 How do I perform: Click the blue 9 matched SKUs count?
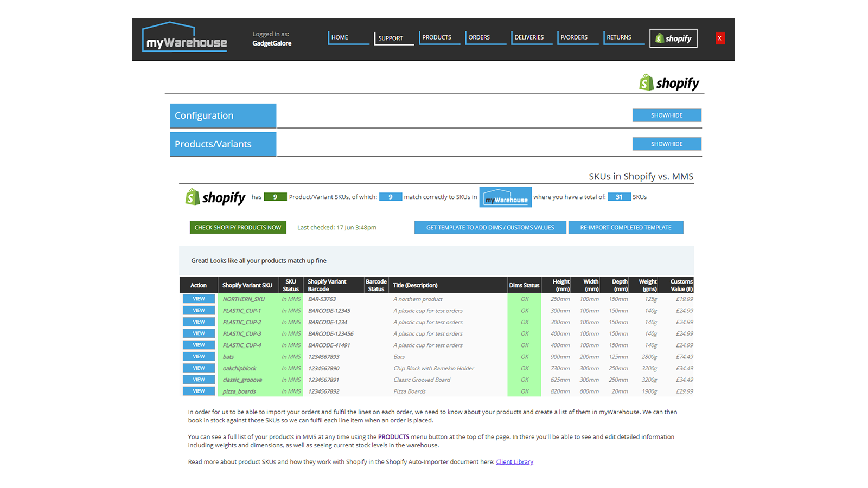tap(391, 197)
